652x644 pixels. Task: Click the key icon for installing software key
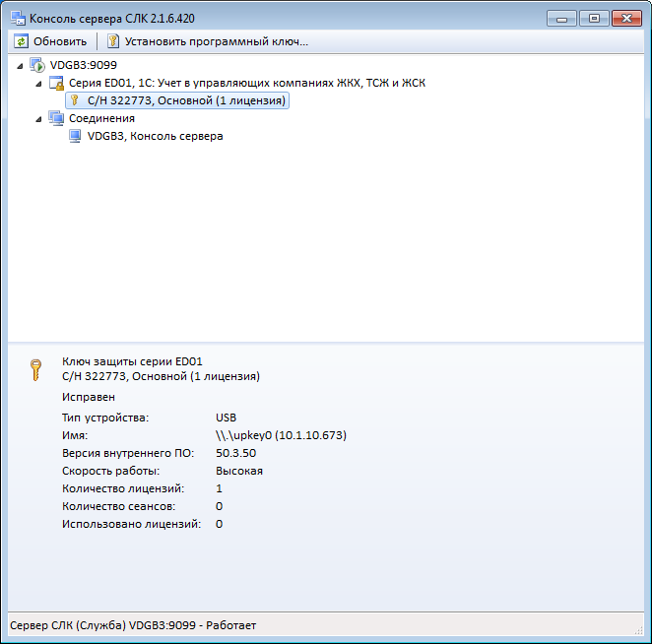pos(113,41)
